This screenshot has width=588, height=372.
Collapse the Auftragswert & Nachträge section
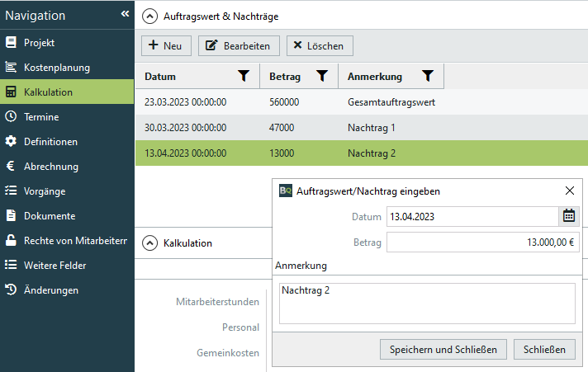point(149,15)
